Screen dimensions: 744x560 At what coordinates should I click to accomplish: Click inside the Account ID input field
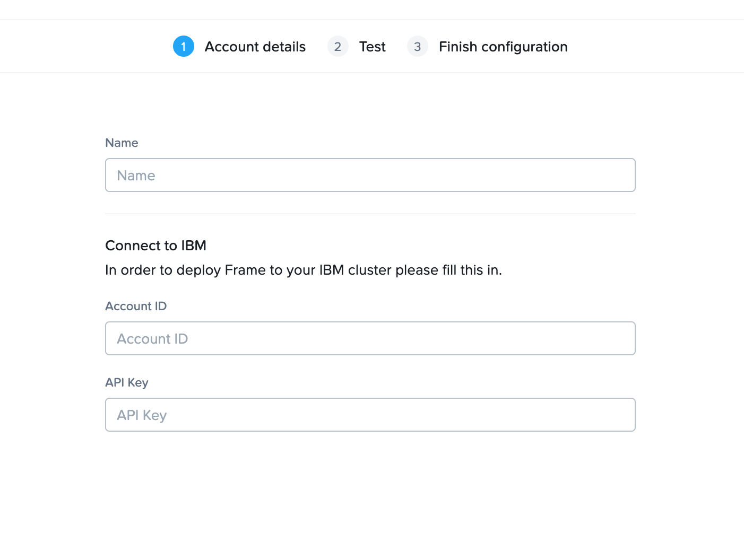pos(370,338)
